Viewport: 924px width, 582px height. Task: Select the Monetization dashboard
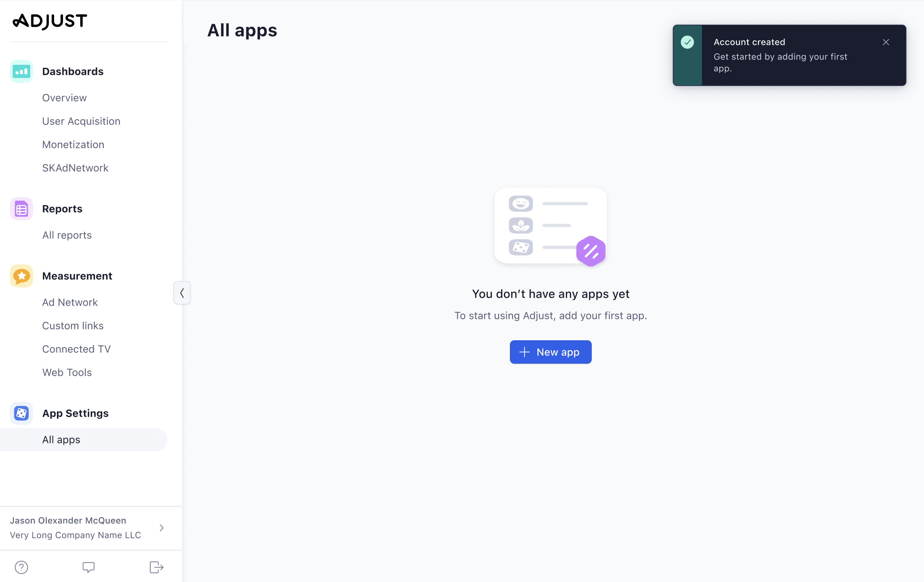click(73, 144)
